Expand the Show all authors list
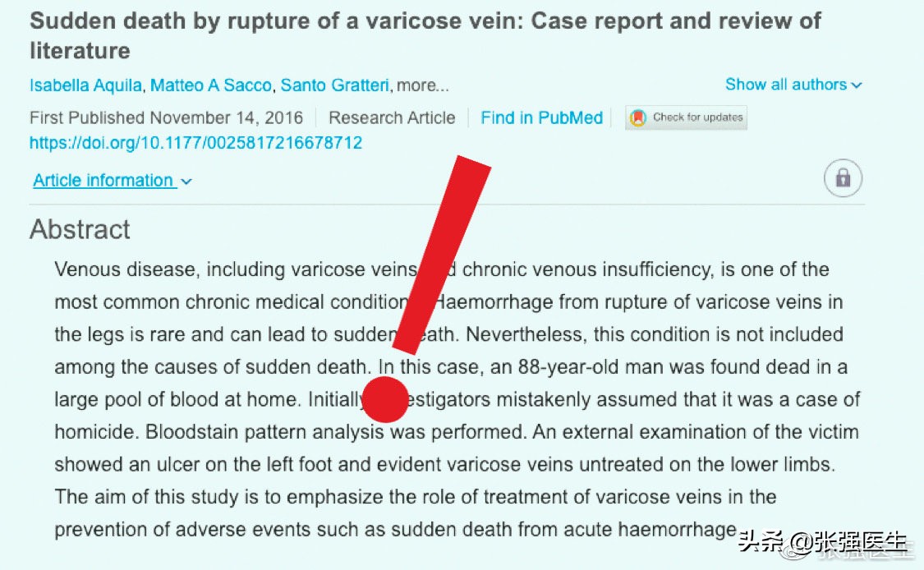The image size is (924, 570). (x=793, y=85)
